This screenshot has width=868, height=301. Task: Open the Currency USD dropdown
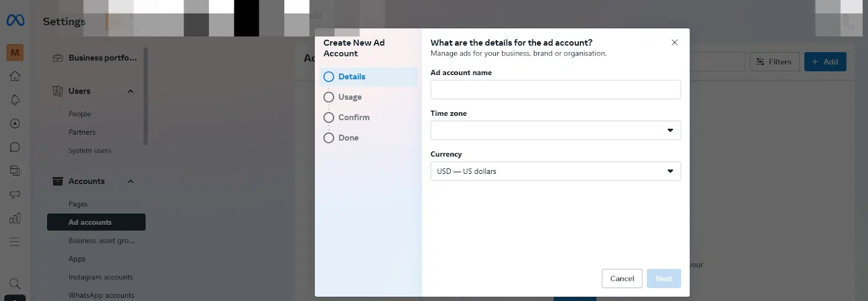(556, 171)
